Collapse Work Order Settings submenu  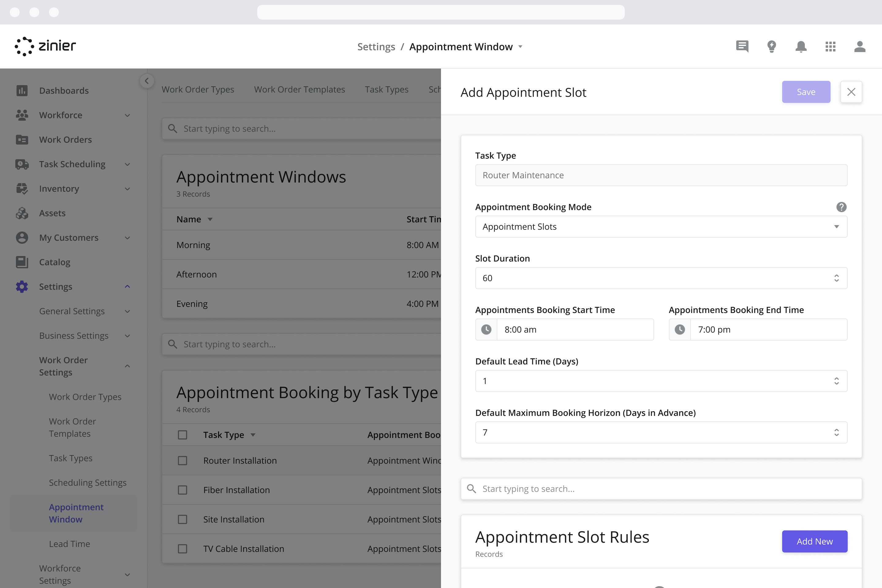127,366
